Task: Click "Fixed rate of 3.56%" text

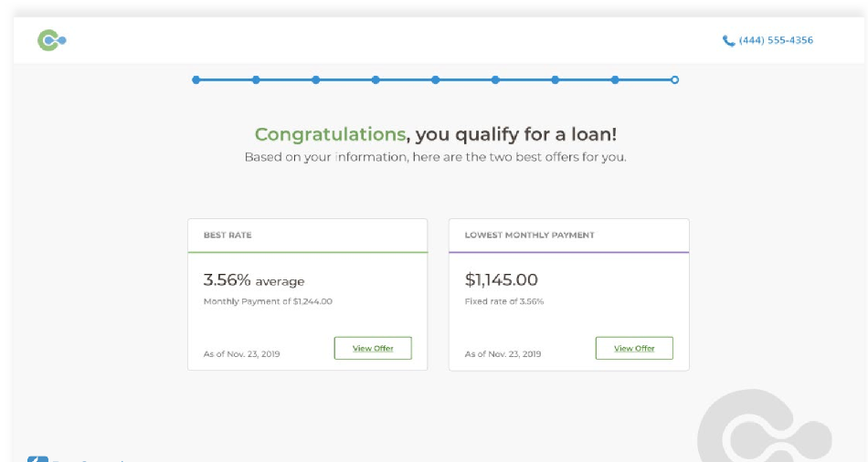Action: pyautogui.click(x=504, y=301)
